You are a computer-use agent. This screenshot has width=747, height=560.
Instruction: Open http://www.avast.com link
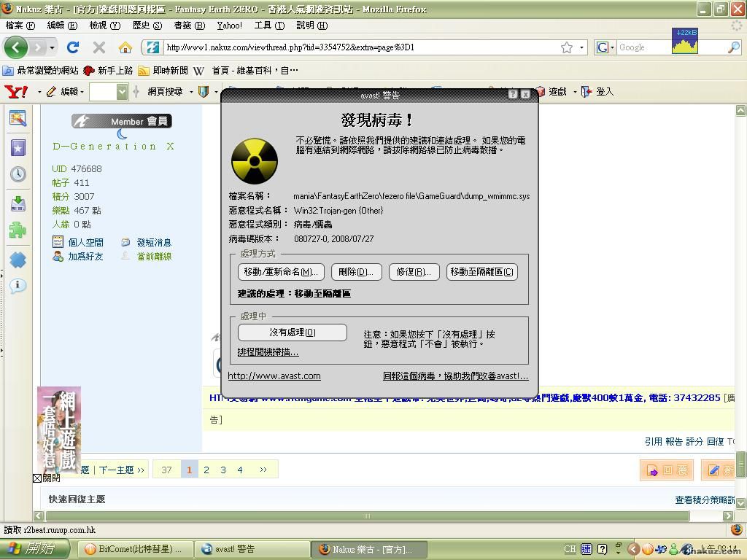[x=274, y=376]
